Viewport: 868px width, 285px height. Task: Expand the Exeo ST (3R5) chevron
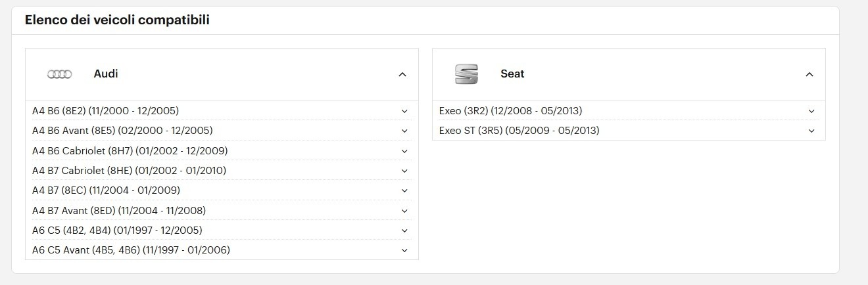click(x=811, y=131)
